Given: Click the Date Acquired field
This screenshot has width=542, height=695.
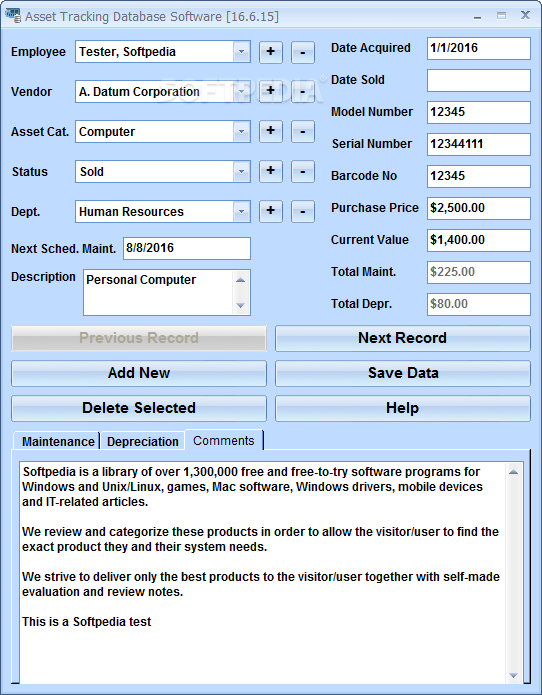Looking at the screenshot, I should pos(479,48).
